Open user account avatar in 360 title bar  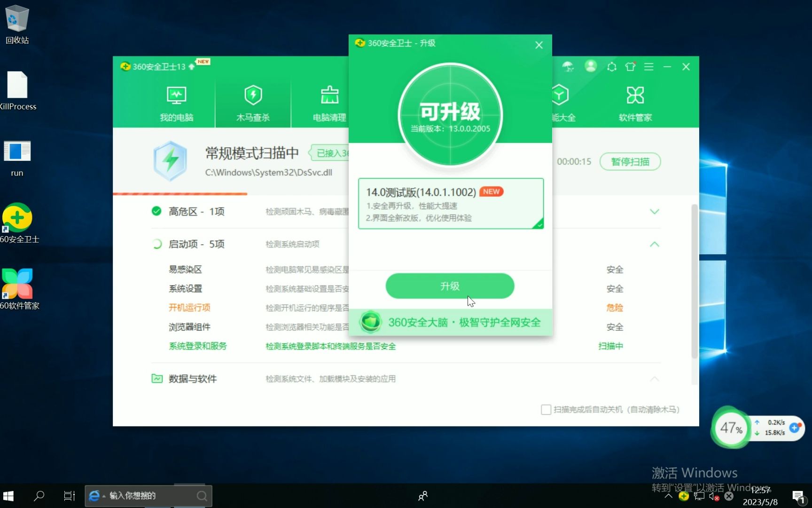[x=591, y=66]
